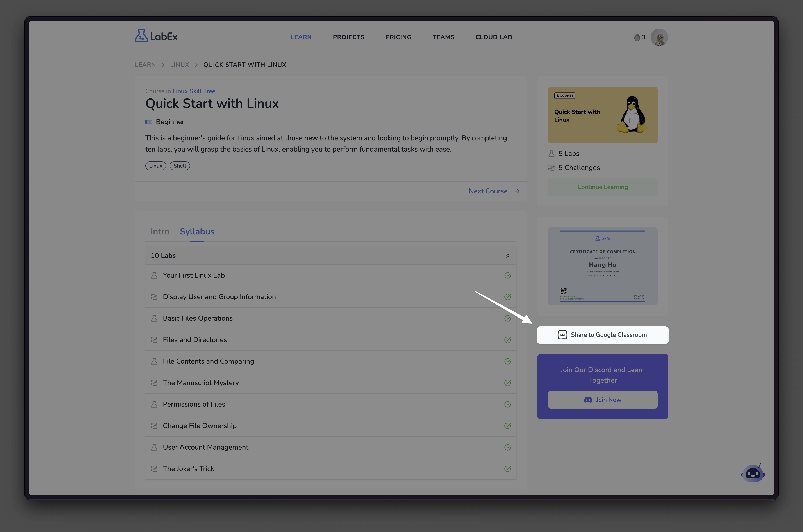Click the Join Now Discord button

(x=603, y=400)
